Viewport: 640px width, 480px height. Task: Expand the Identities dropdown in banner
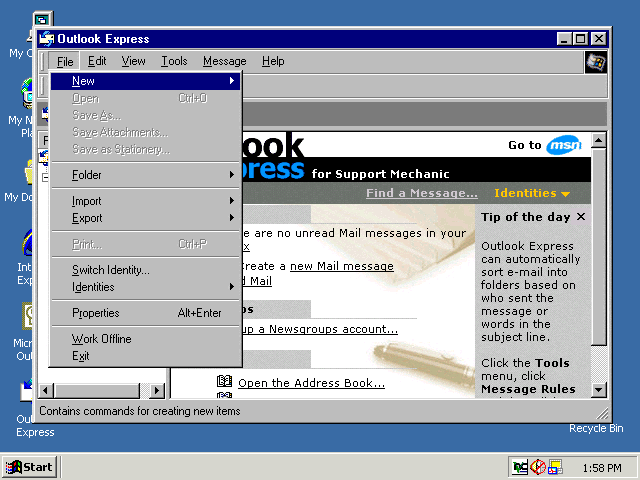coord(532,193)
